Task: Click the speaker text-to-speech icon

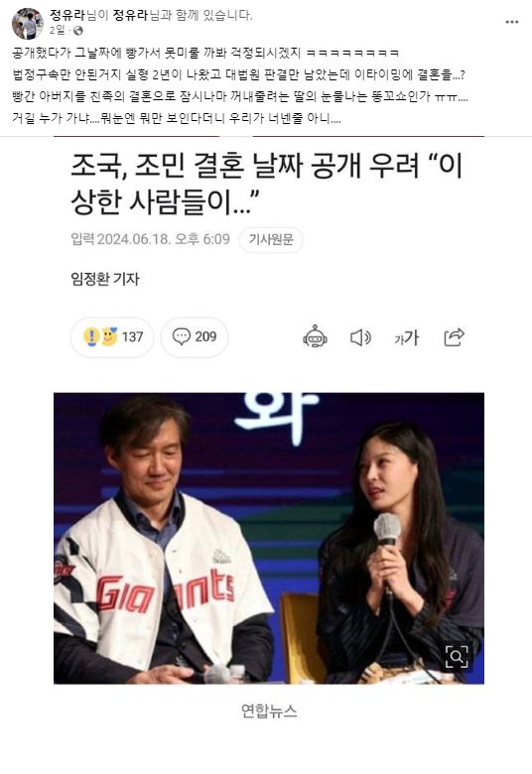Action: click(x=360, y=337)
